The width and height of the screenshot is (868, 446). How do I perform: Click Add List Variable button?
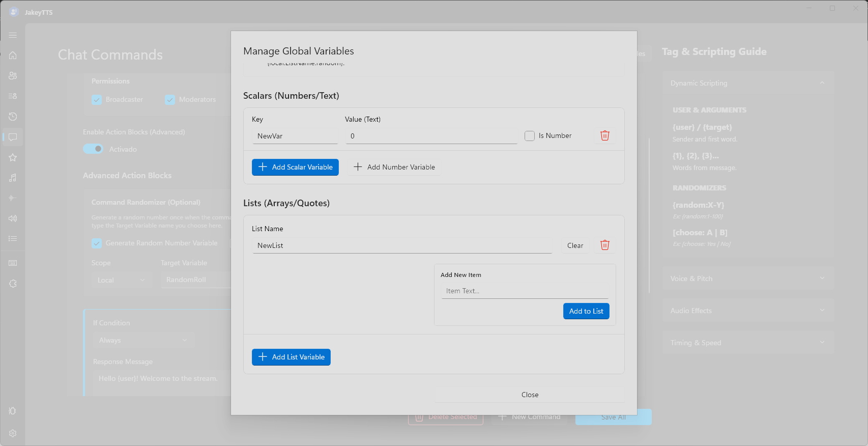tap(291, 357)
